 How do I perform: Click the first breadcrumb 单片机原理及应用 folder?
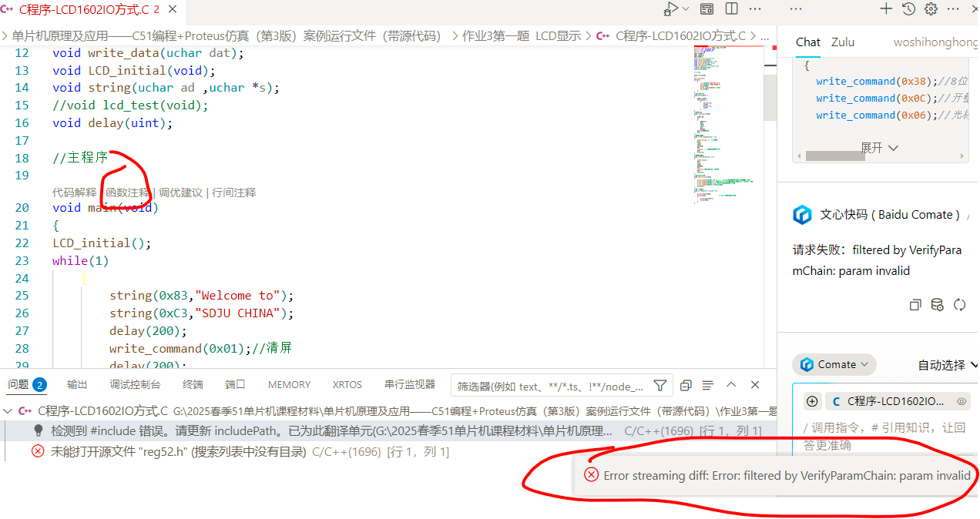(x=227, y=35)
